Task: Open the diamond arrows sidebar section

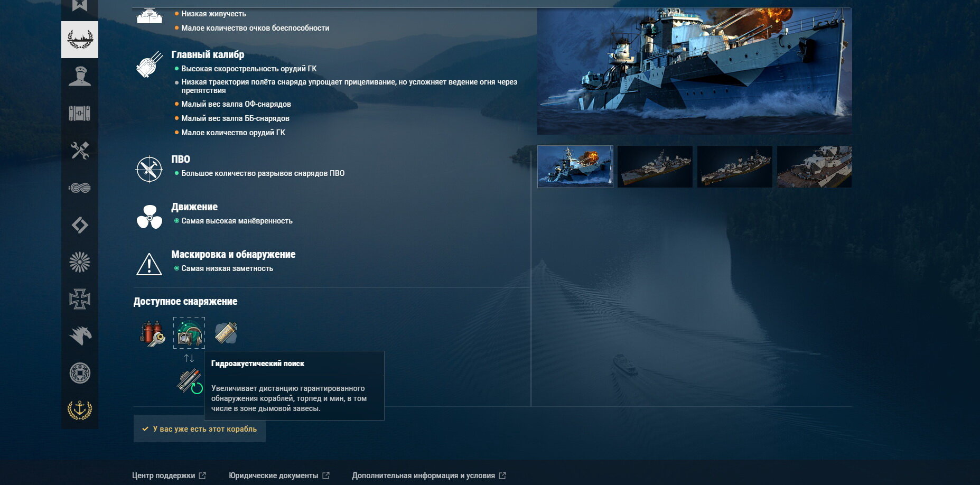Action: tap(80, 225)
